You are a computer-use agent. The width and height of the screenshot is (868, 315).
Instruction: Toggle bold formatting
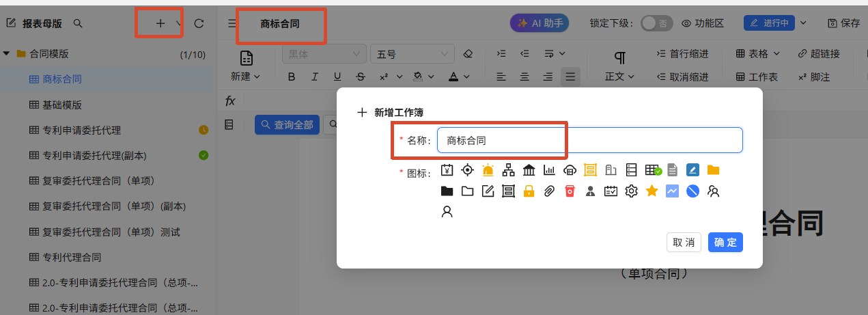[292, 77]
